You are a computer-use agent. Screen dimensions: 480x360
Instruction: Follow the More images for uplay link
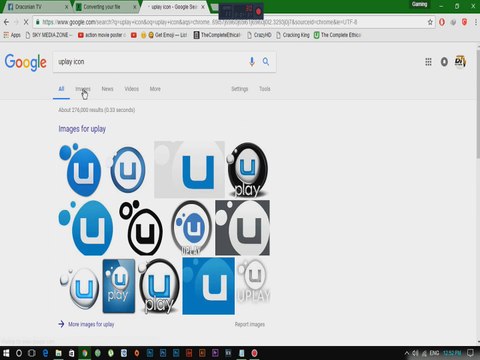(91, 324)
